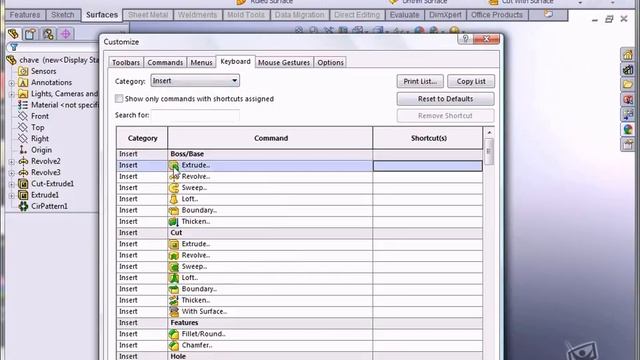Screen dimensions: 640x360
Task: Click the Search for input field
Action: point(195,116)
